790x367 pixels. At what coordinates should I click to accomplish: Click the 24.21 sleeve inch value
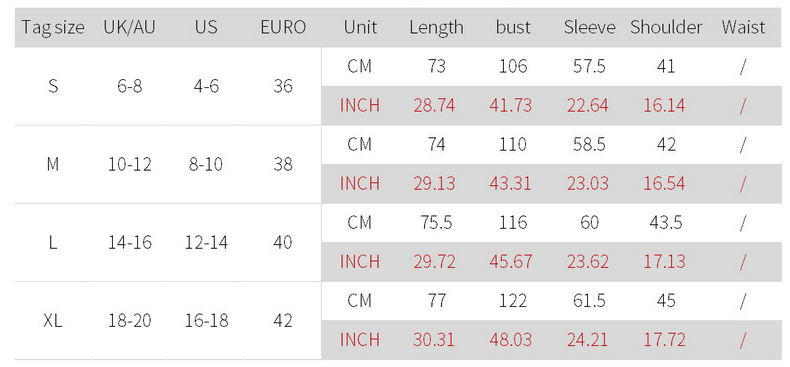pyautogui.click(x=587, y=340)
